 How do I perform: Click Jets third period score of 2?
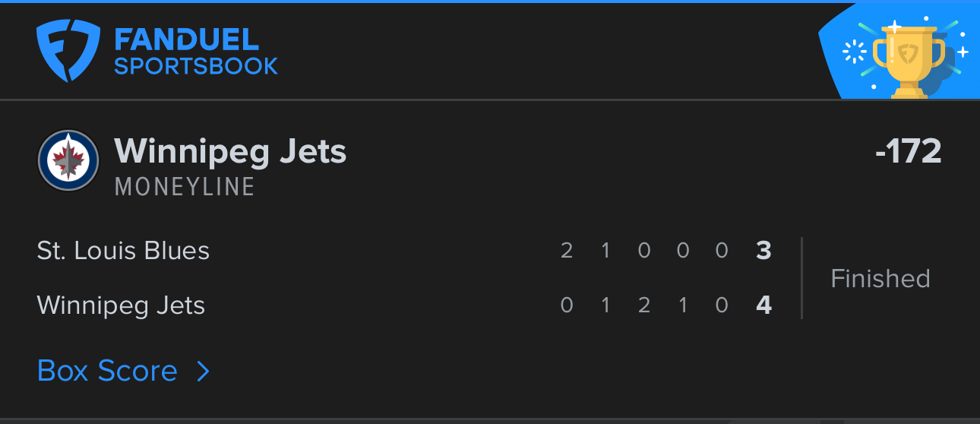tap(644, 305)
